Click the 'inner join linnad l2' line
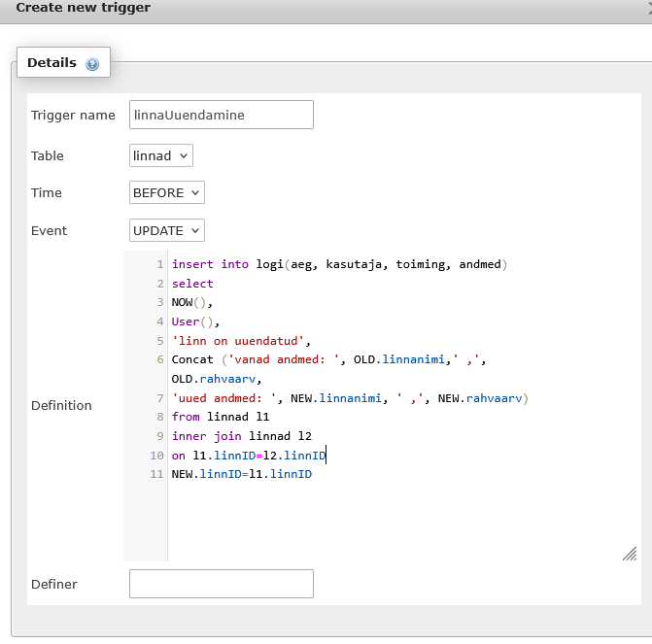This screenshot has height=644, width=652. point(241,436)
